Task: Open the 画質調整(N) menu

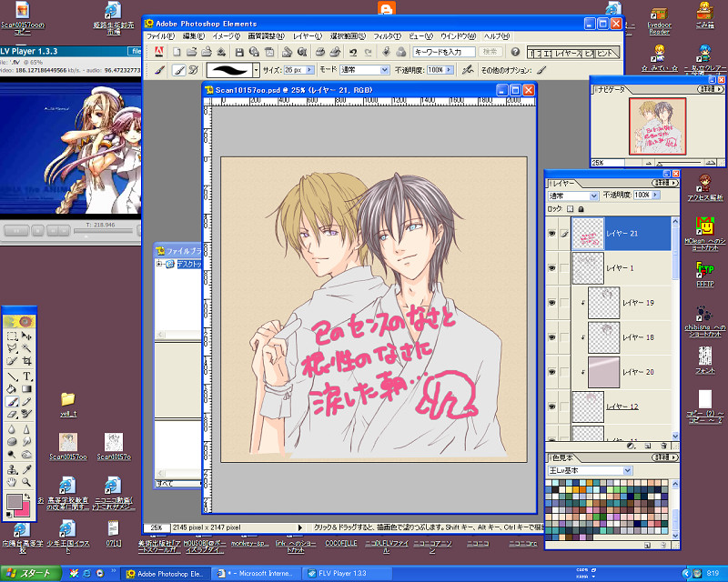Action: (x=266, y=36)
